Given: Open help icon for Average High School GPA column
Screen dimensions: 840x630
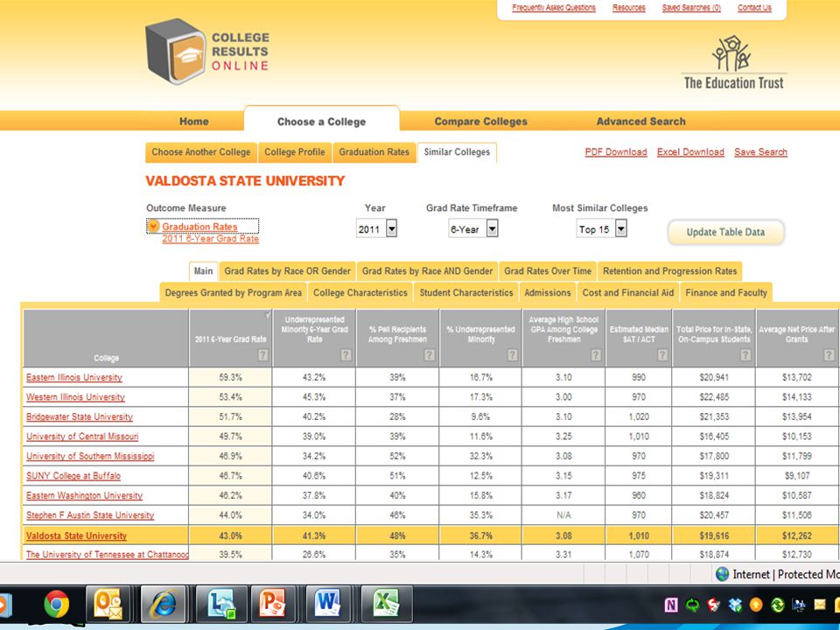Looking at the screenshot, I should pyautogui.click(x=596, y=355).
